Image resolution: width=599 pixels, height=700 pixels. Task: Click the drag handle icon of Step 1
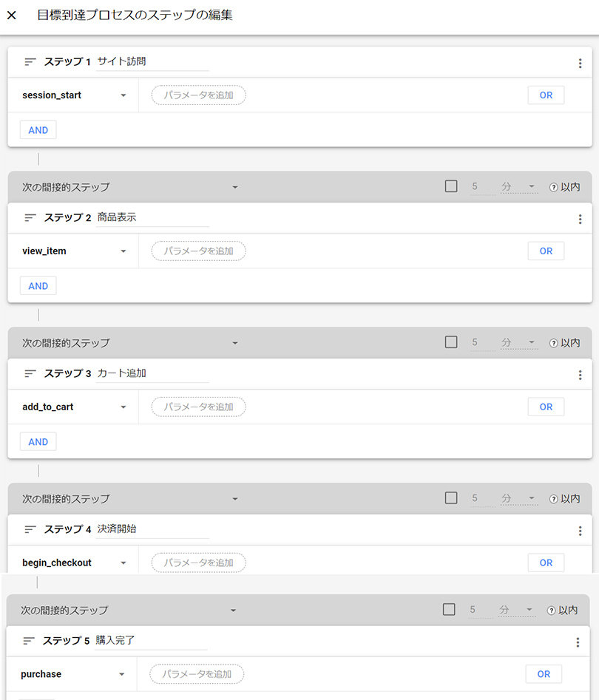click(30, 62)
